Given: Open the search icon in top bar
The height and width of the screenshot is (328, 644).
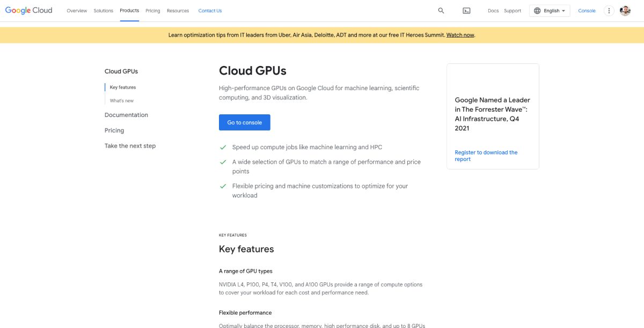Looking at the screenshot, I should [441, 10].
